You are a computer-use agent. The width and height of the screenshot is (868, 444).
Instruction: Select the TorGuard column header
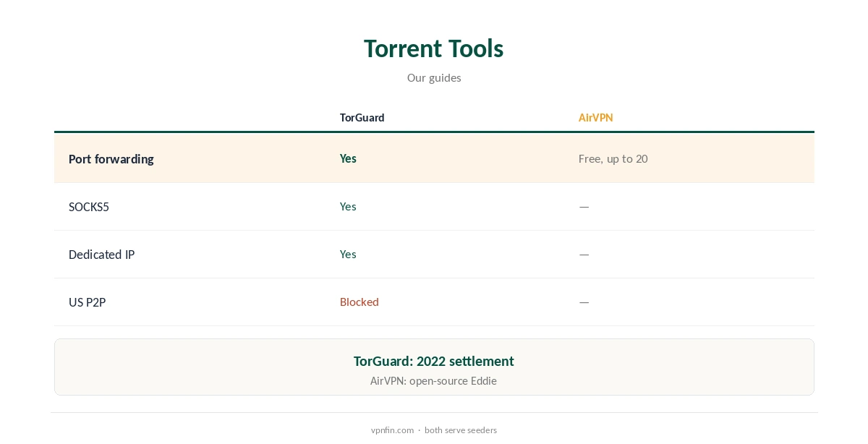(x=362, y=118)
